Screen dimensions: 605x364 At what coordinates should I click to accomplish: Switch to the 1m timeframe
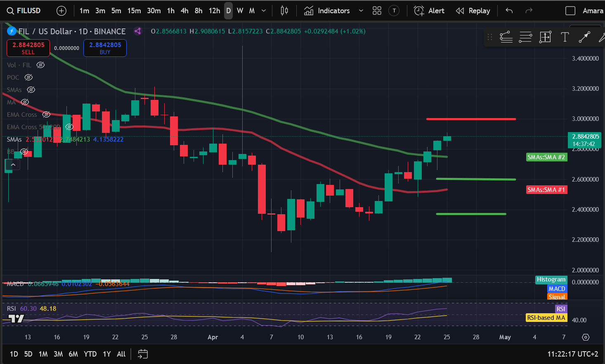pos(84,11)
